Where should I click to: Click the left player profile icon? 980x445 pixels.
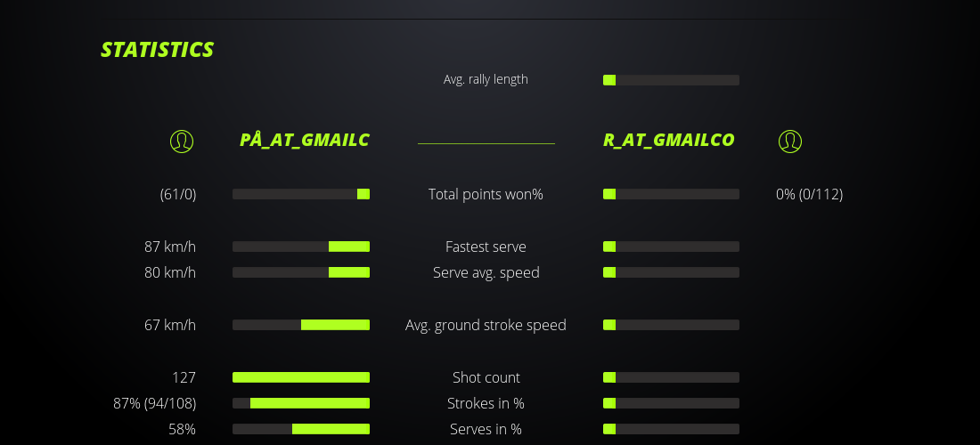pos(182,141)
